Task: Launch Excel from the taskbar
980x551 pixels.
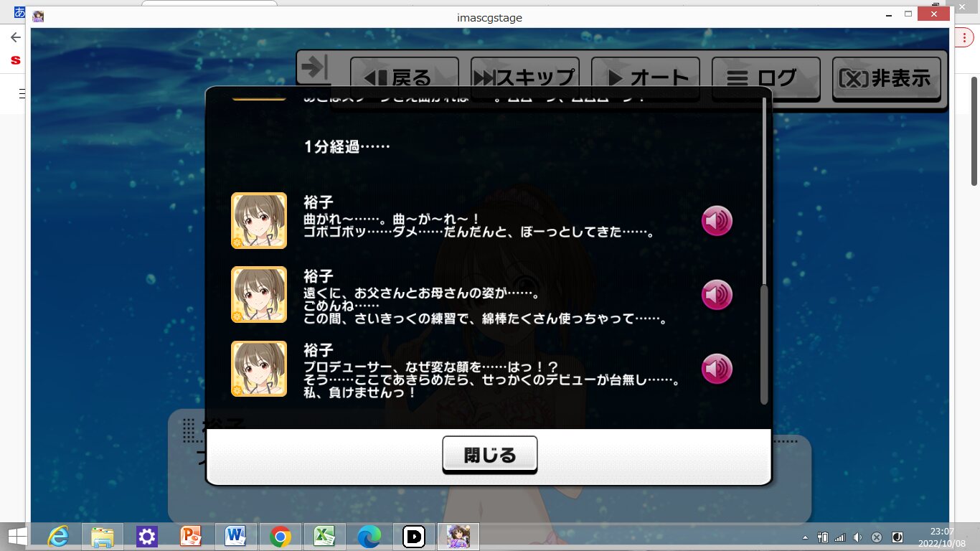Action: point(325,536)
